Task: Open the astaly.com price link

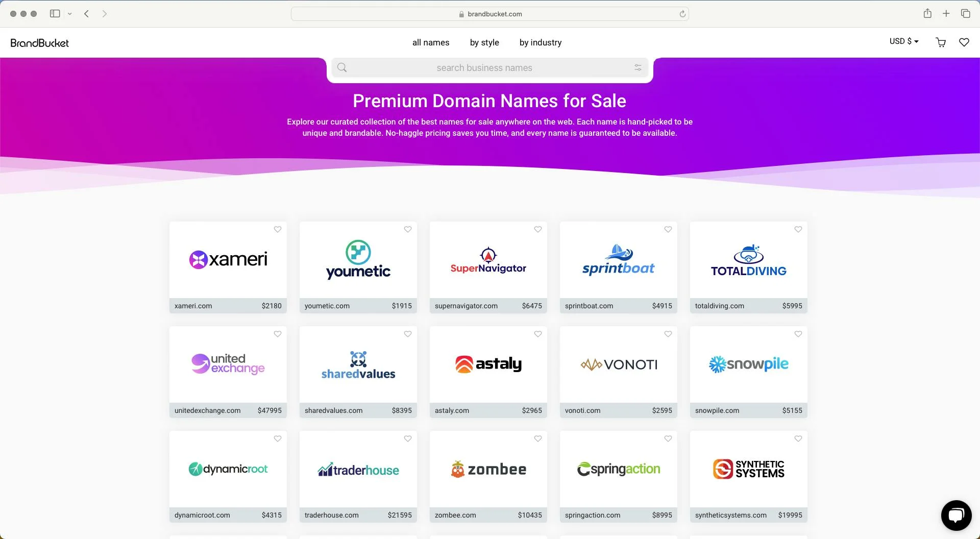Action: [x=532, y=410]
